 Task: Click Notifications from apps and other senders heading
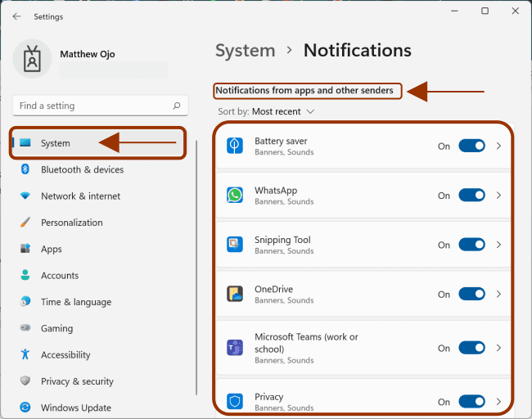[304, 90]
